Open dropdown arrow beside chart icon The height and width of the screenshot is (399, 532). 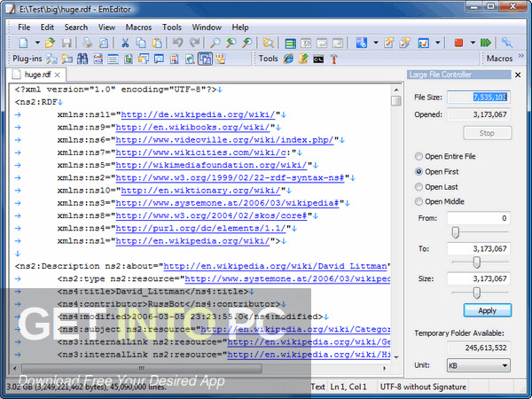[437, 43]
